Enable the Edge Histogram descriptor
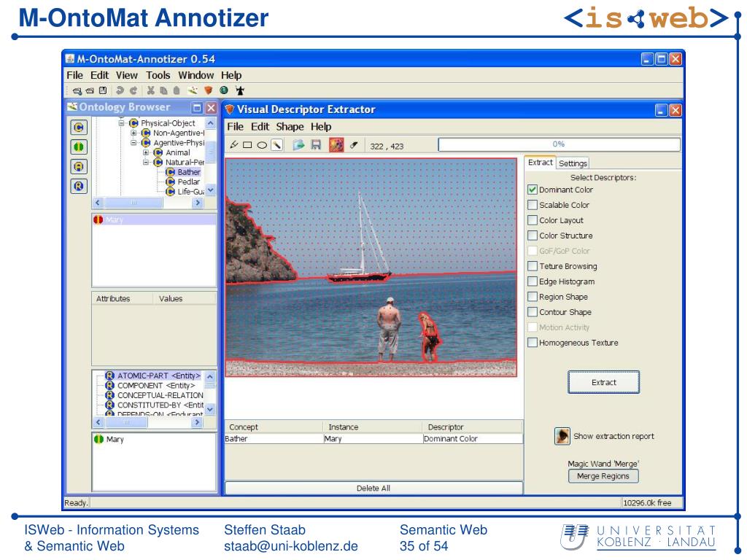 coord(533,281)
